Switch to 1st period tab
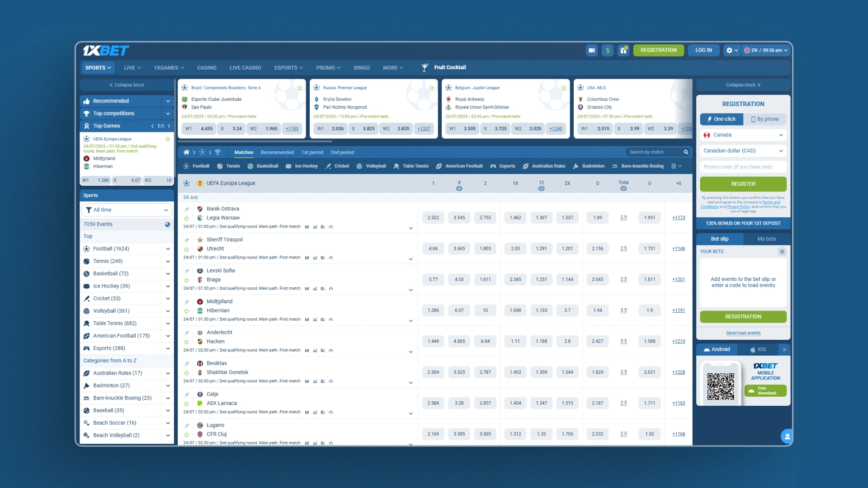 [312, 152]
